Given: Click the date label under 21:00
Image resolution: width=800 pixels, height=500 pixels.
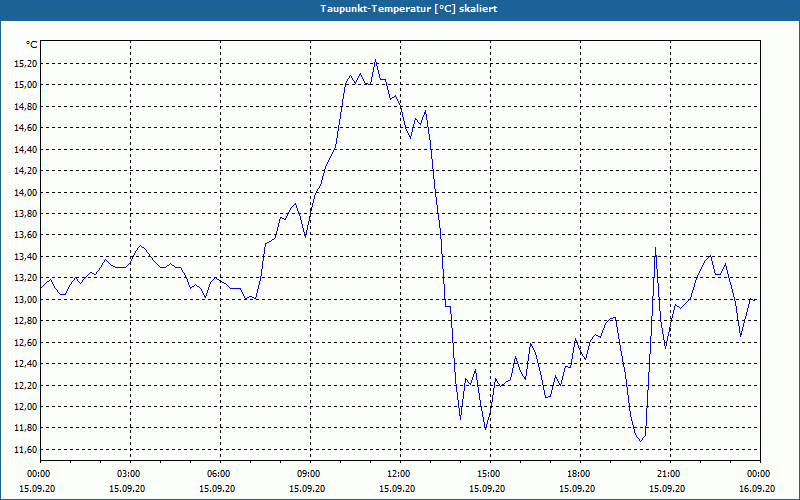Looking at the screenshot, I should (667, 488).
